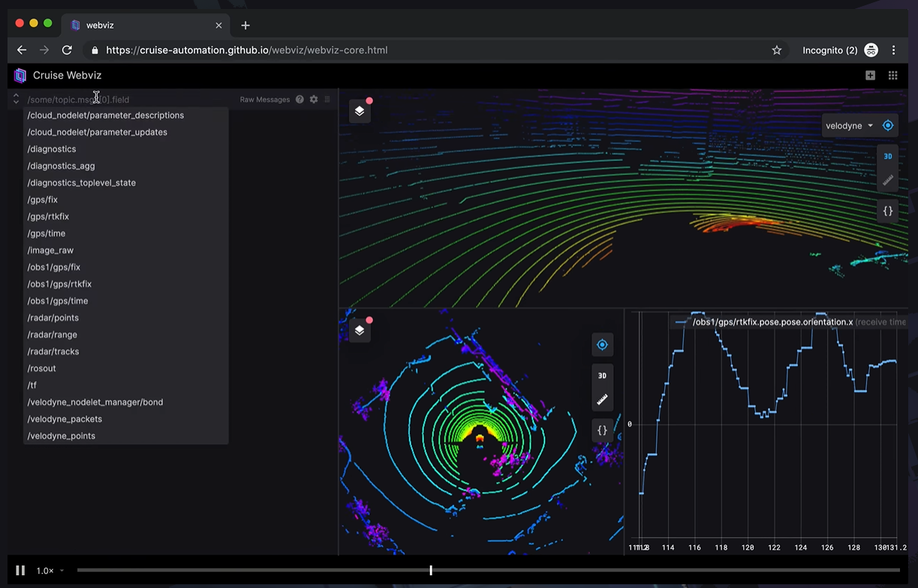Toggle the 3D mode button in the lower panel
This screenshot has width=918, height=588.
pos(602,376)
